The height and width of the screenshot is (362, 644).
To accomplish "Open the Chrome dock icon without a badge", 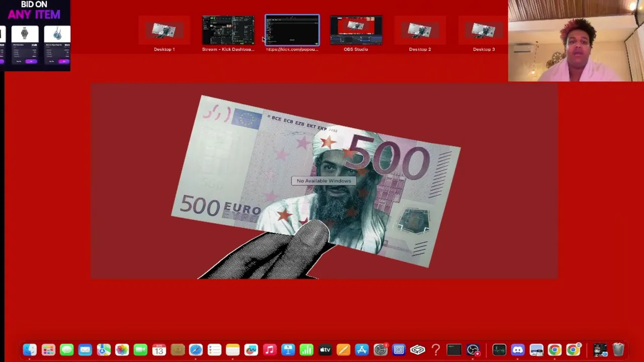I will point(554,350).
